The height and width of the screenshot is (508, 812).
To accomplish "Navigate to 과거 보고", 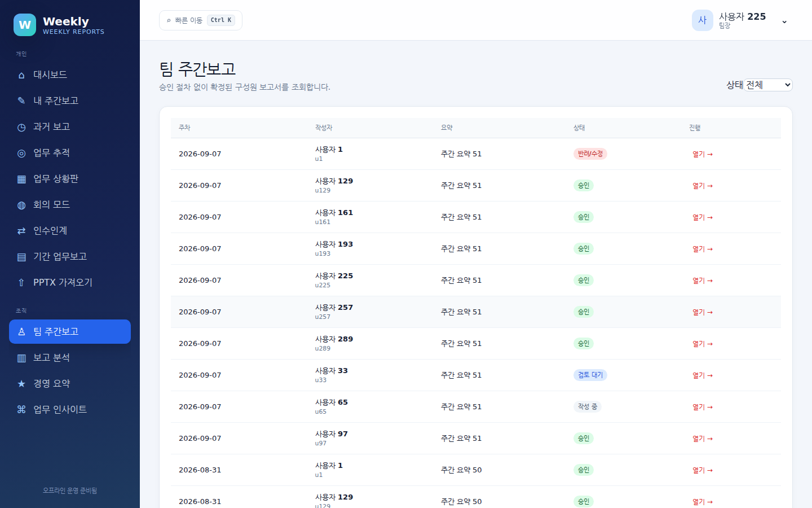I will [x=70, y=126].
